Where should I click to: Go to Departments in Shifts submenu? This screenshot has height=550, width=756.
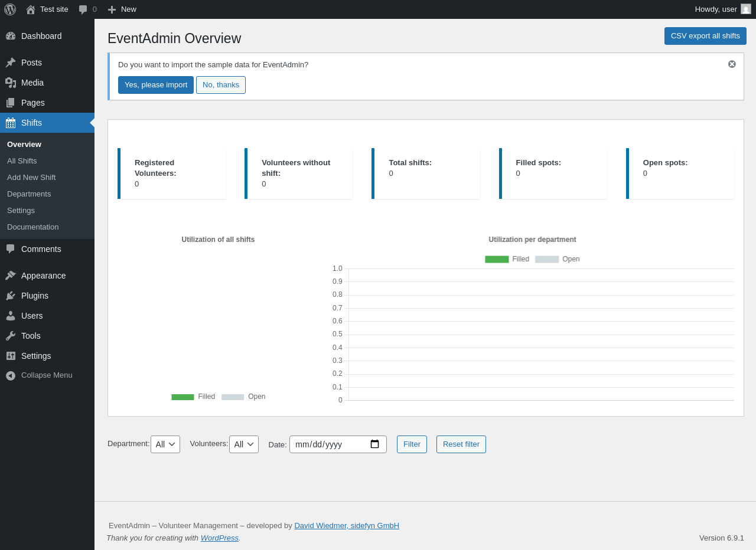(29, 194)
